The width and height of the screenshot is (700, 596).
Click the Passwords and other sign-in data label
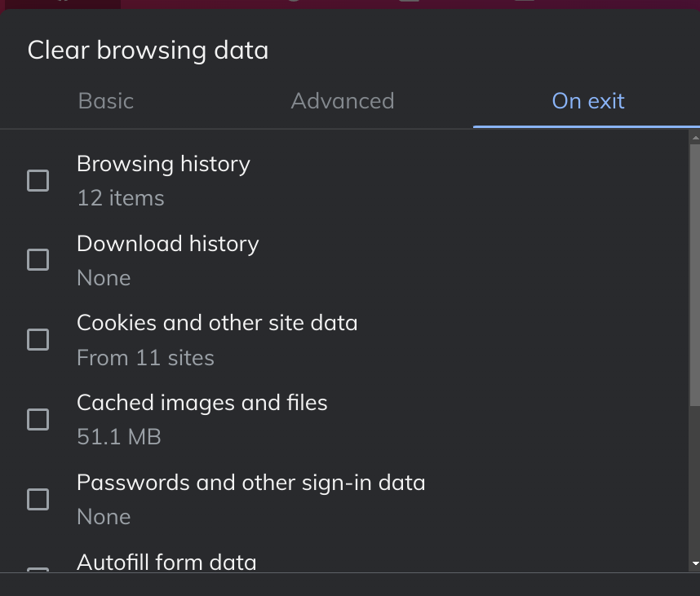tap(250, 483)
